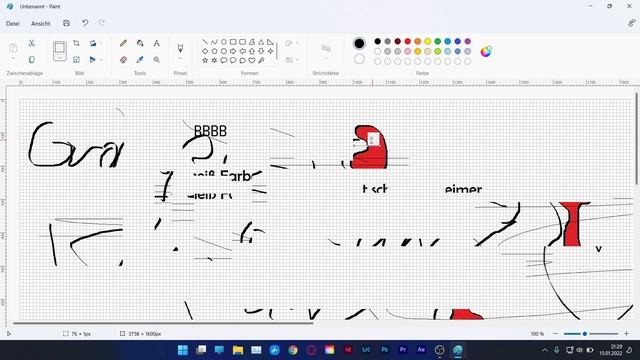Select Color 1 black primary swatch
Viewport: 640px width, 360px height.
(x=359, y=43)
